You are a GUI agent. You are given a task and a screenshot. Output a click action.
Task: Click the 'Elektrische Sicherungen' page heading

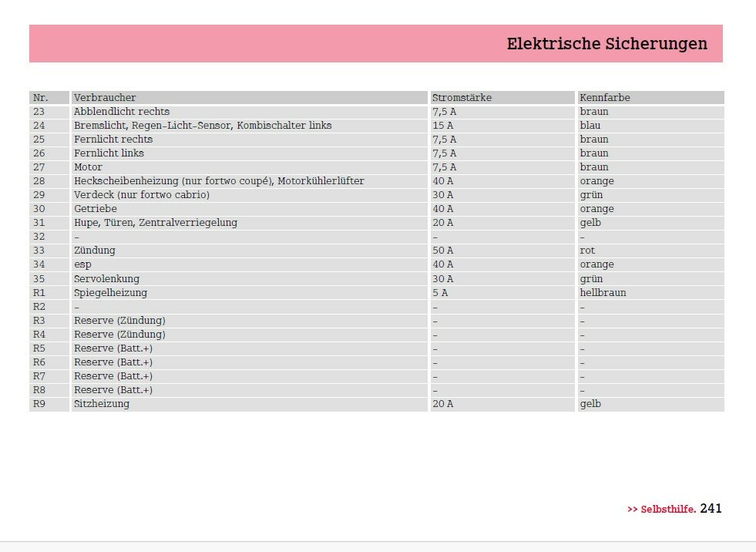coord(606,43)
